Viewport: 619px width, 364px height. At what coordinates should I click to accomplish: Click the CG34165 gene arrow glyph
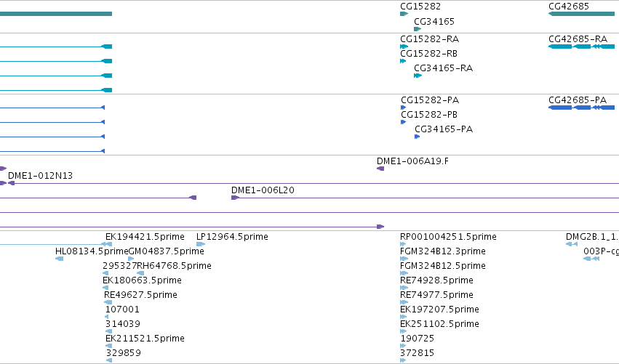point(418,29)
